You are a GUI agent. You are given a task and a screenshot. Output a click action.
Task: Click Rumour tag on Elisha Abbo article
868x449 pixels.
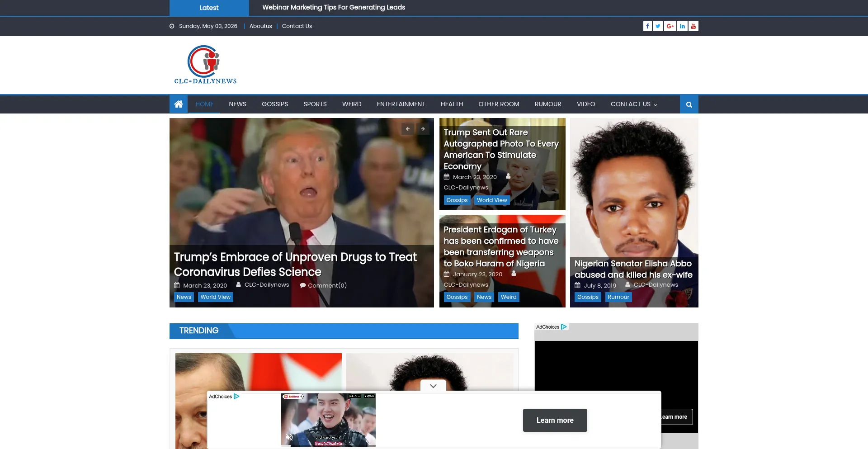click(618, 297)
